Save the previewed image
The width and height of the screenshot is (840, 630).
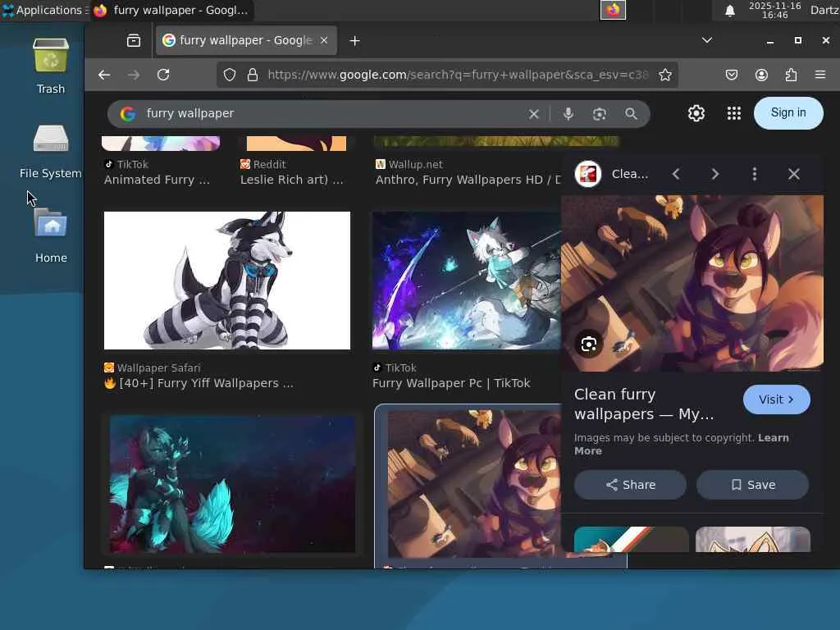click(x=753, y=485)
